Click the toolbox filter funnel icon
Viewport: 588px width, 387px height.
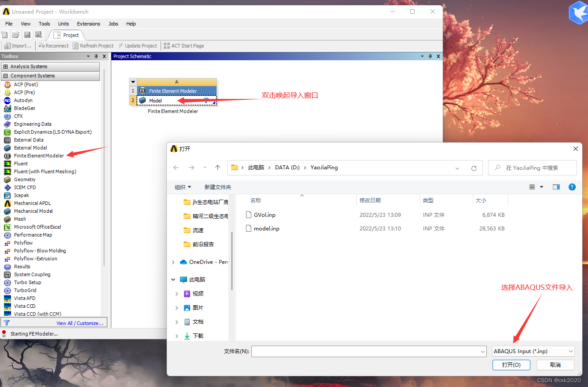[x=7, y=323]
